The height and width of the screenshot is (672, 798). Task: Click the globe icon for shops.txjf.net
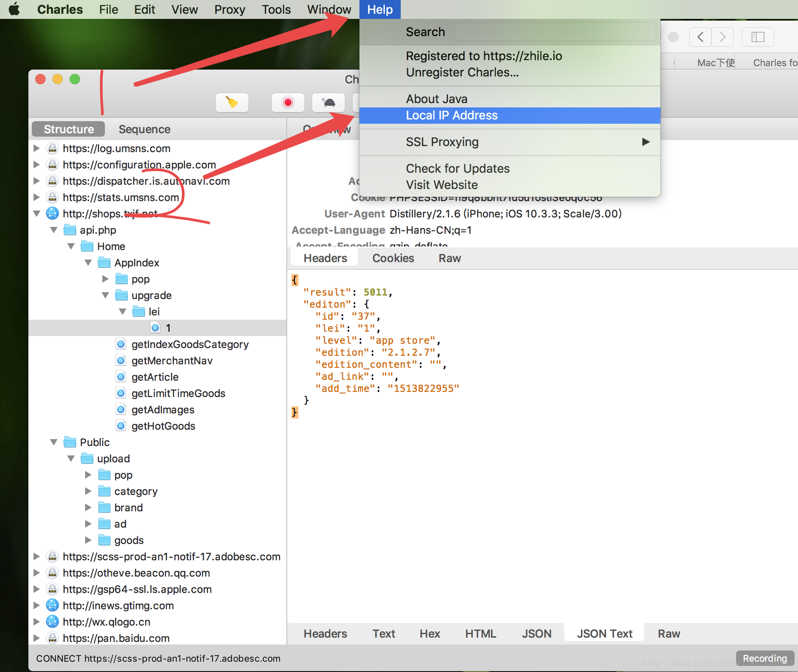click(52, 214)
